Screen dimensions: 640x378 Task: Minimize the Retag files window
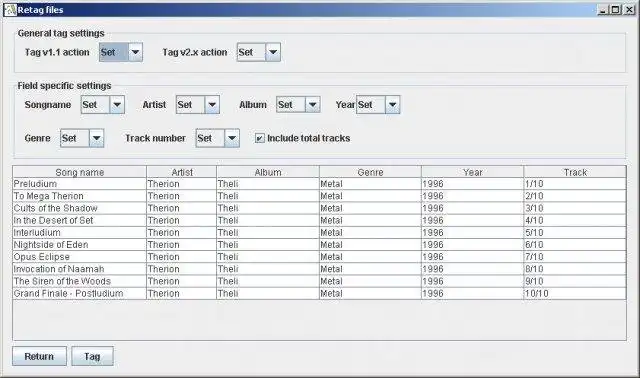tap(603, 9)
